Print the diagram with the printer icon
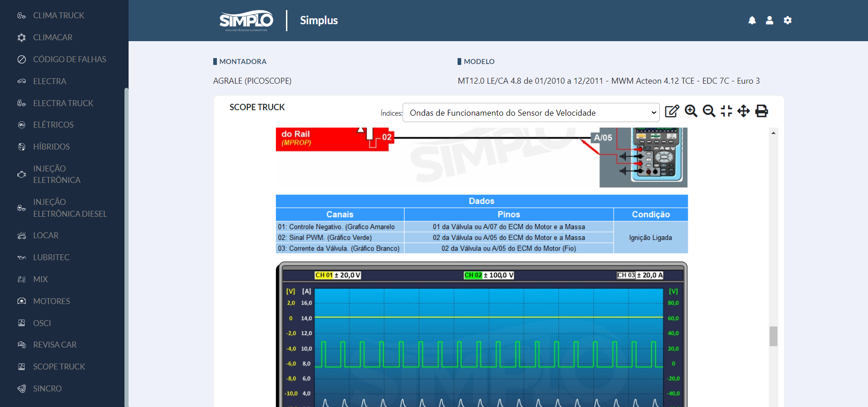Image resolution: width=868 pixels, height=407 pixels. [x=761, y=111]
